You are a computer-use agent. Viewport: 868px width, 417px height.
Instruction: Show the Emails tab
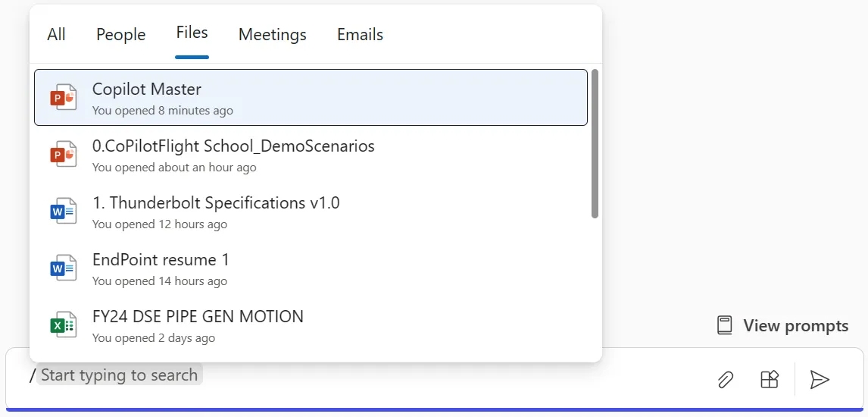tap(360, 35)
